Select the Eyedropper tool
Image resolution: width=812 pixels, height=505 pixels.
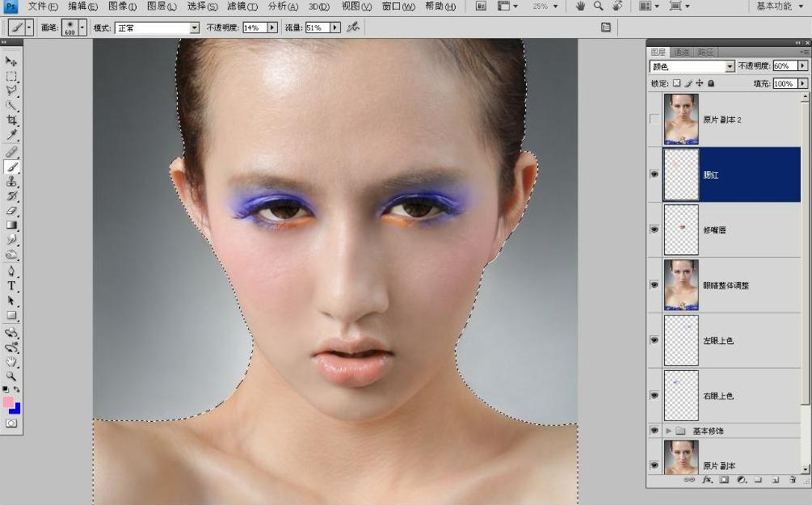click(x=11, y=136)
